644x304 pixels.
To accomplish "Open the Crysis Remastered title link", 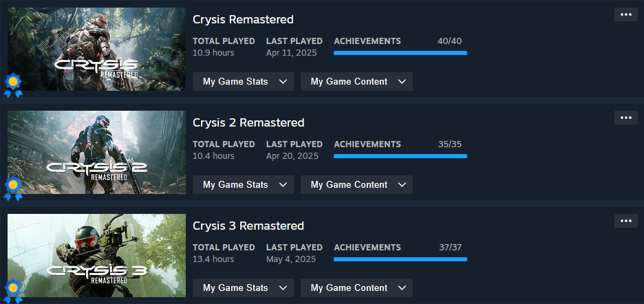I will (x=243, y=19).
